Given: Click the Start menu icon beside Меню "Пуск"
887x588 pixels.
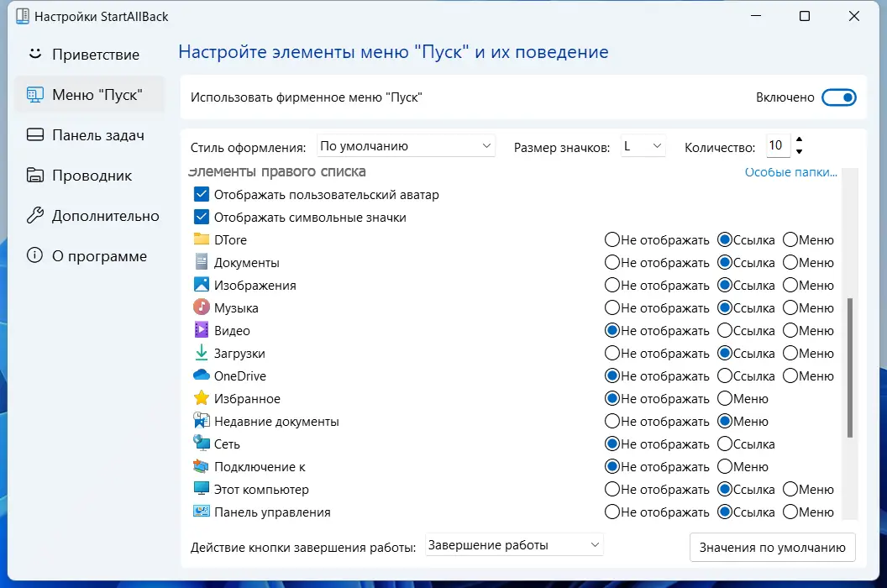Looking at the screenshot, I should pyautogui.click(x=35, y=95).
